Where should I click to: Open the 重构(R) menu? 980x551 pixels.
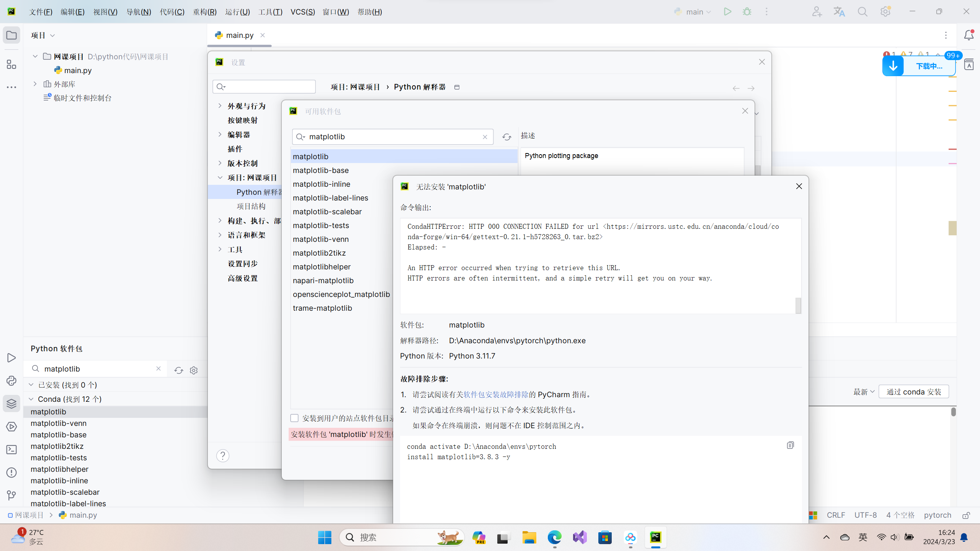205,11
